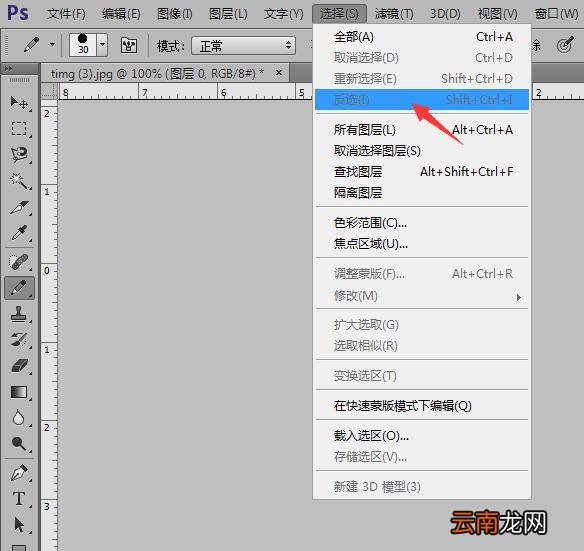Choose 扩大选取(G) menu entry
584x551 pixels.
click(x=423, y=325)
